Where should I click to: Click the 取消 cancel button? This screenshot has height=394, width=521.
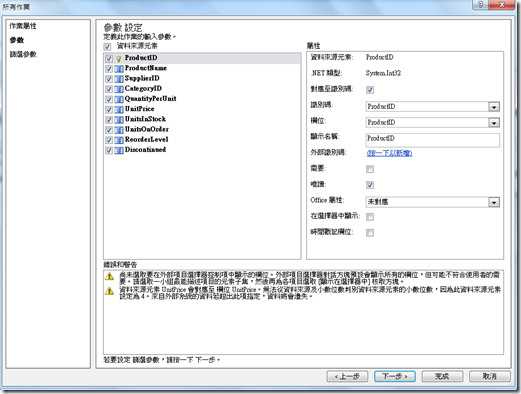click(490, 376)
